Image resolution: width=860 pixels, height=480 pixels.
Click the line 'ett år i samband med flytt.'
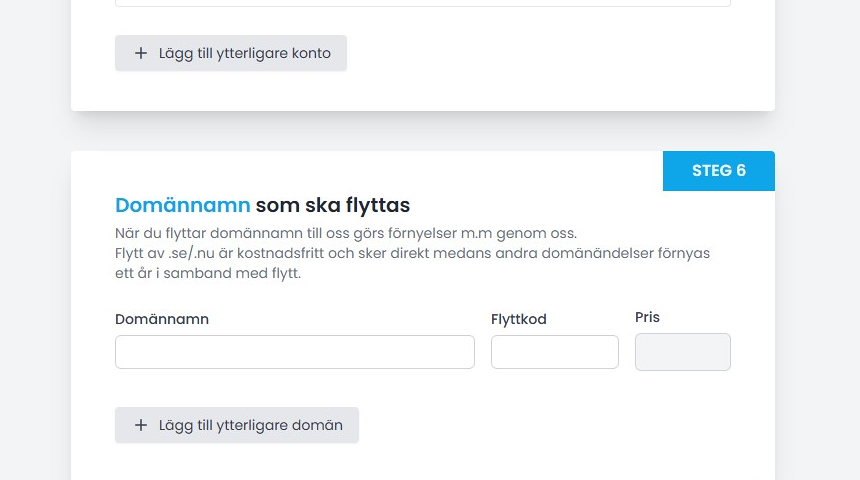tap(208, 273)
